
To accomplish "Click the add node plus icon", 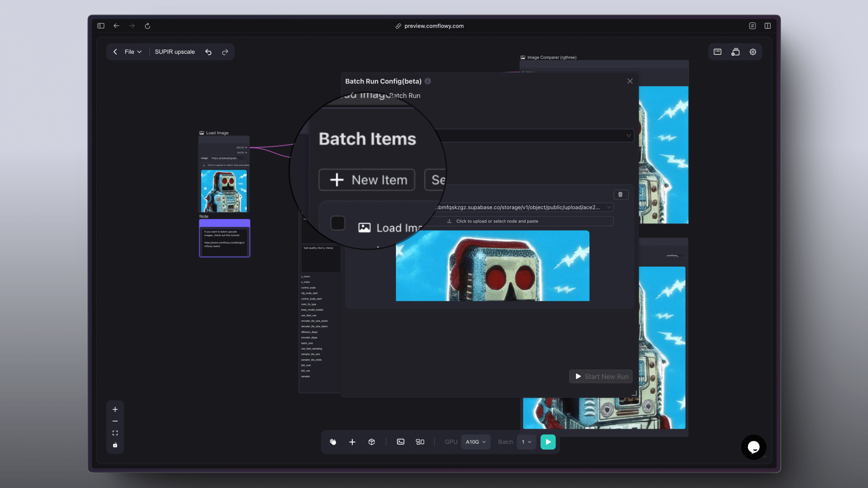I will click(352, 442).
